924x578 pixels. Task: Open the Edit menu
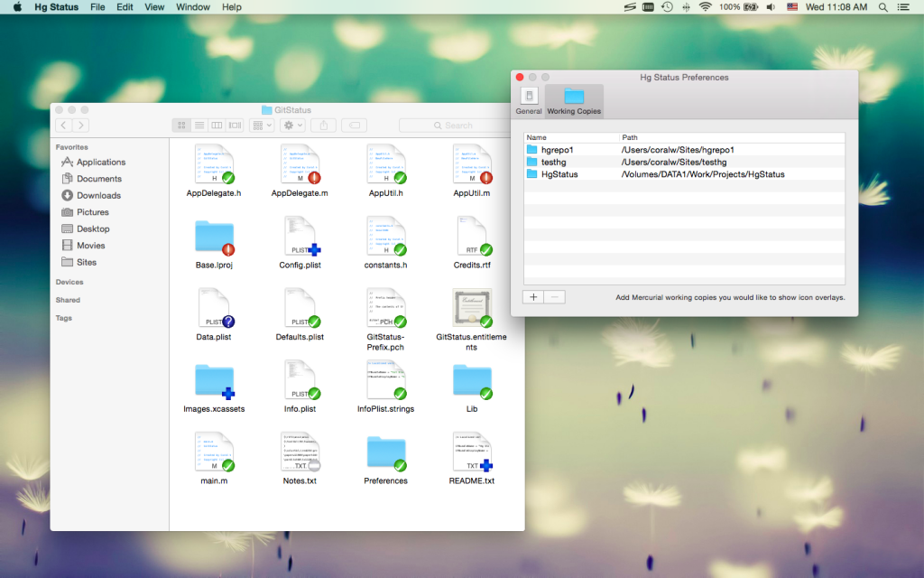tap(125, 7)
